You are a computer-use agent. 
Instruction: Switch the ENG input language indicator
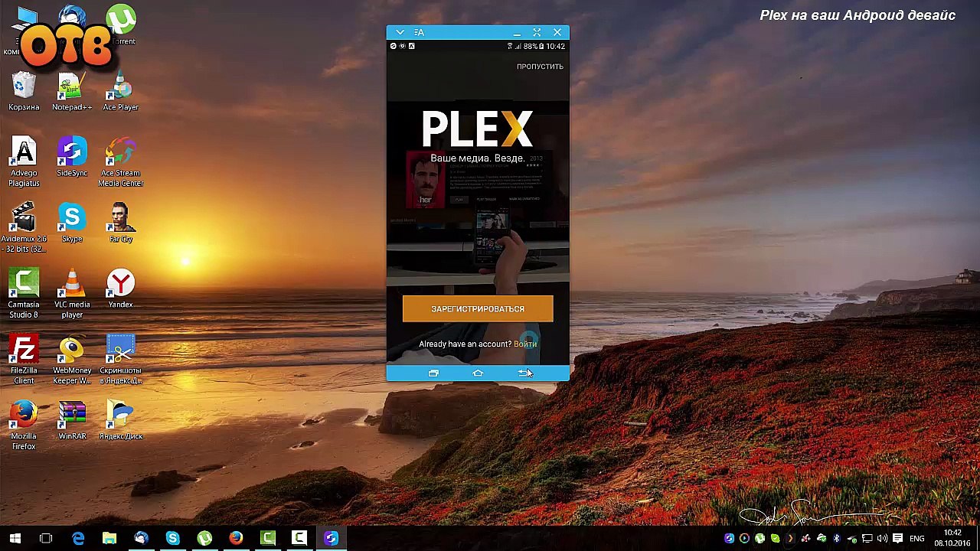(x=916, y=539)
